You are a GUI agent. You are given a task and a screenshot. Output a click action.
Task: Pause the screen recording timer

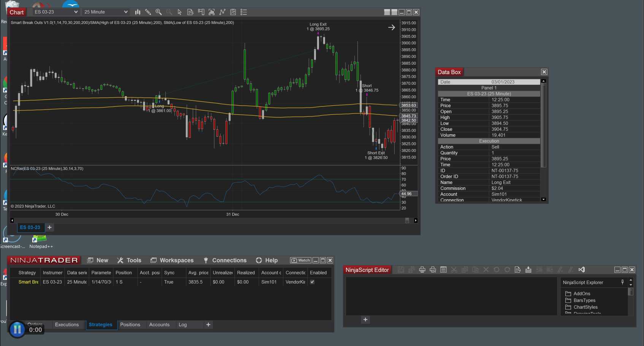coord(17,329)
